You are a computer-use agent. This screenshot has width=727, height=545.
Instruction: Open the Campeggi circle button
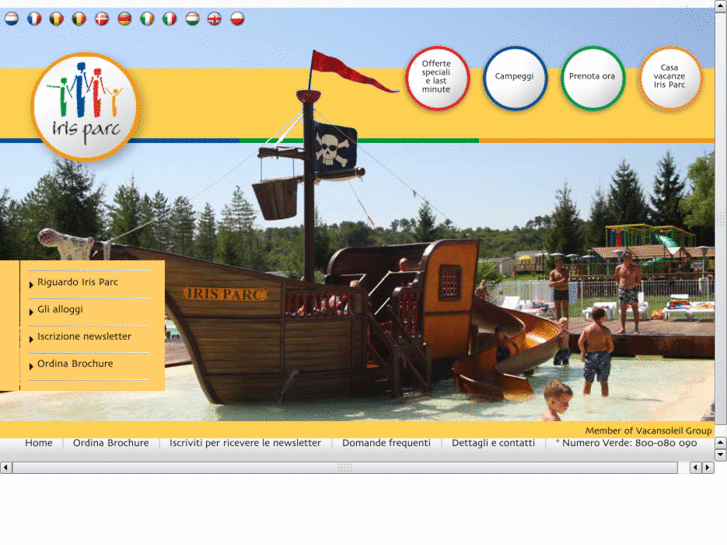515,78
